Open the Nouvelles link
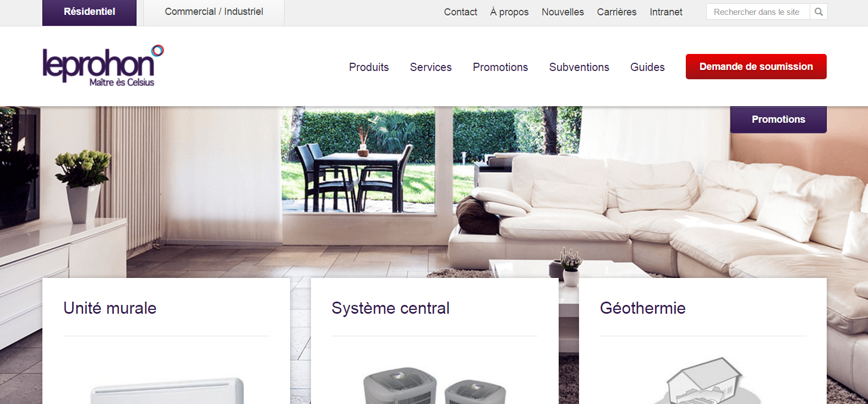Screen dimensions: 868x404 [563, 12]
